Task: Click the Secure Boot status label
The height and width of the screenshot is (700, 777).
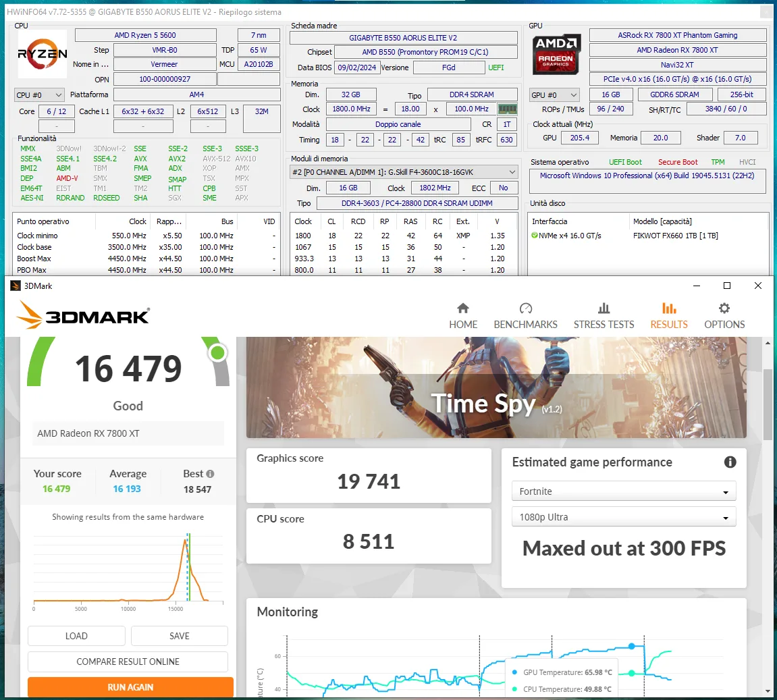Action: click(x=677, y=162)
